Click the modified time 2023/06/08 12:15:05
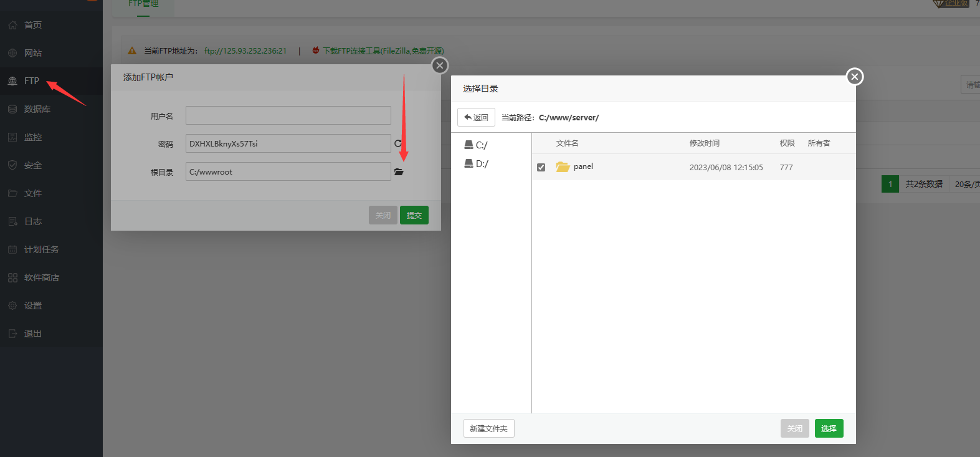Viewport: 980px width, 457px height. tap(726, 167)
